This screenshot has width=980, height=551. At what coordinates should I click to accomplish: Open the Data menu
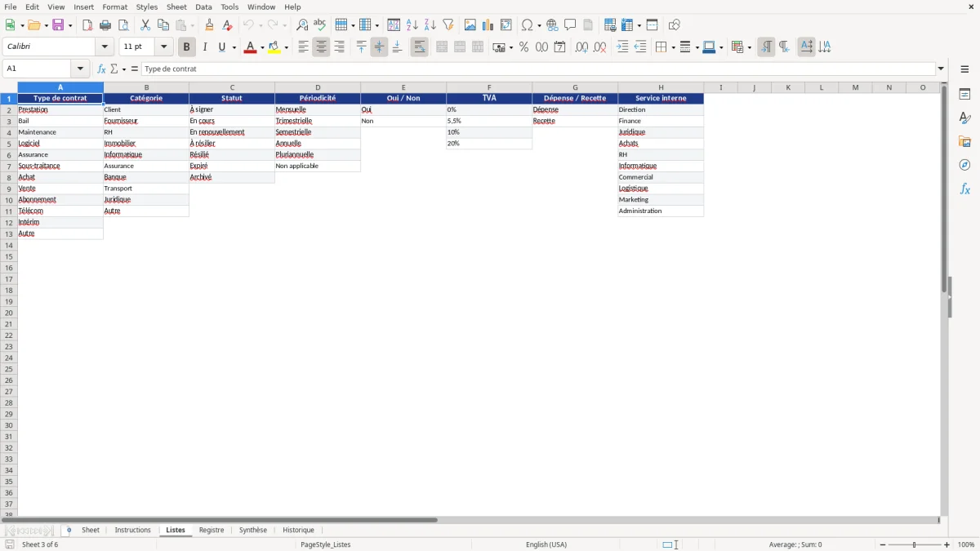(203, 7)
